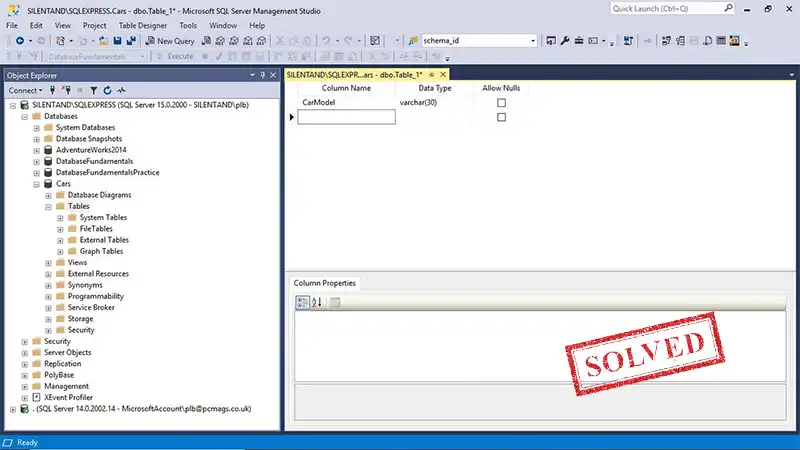Click the Filter funnel icon in Object Explorer

(x=93, y=90)
